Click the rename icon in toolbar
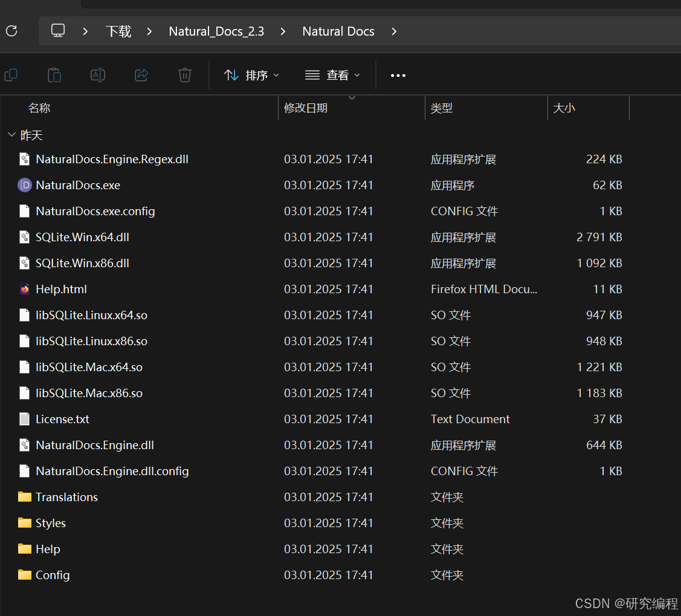This screenshot has height=616, width=681. [98, 75]
